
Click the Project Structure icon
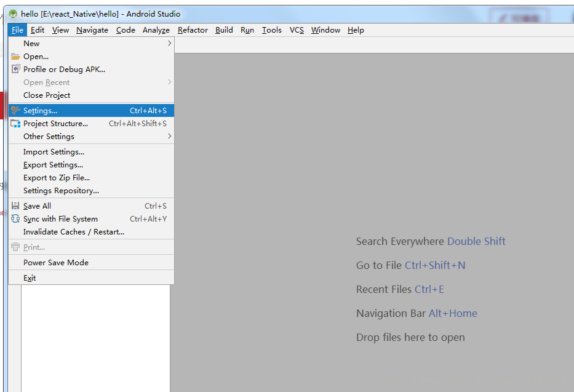click(15, 123)
